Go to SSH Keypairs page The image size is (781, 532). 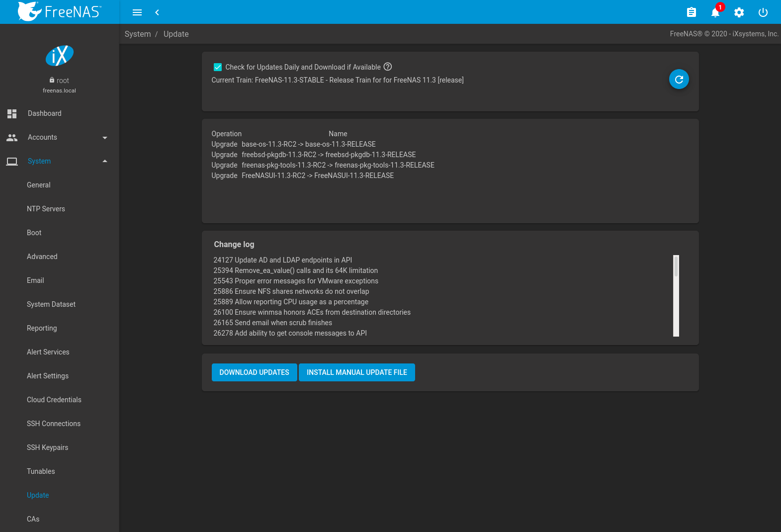tap(48, 447)
